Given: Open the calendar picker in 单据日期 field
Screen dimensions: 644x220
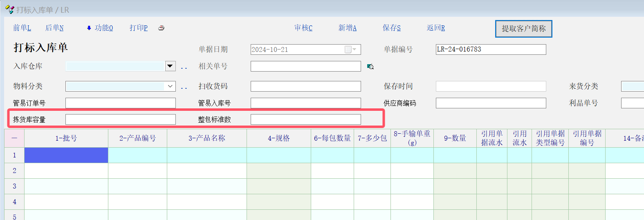Looking at the screenshot, I should tap(348, 49).
